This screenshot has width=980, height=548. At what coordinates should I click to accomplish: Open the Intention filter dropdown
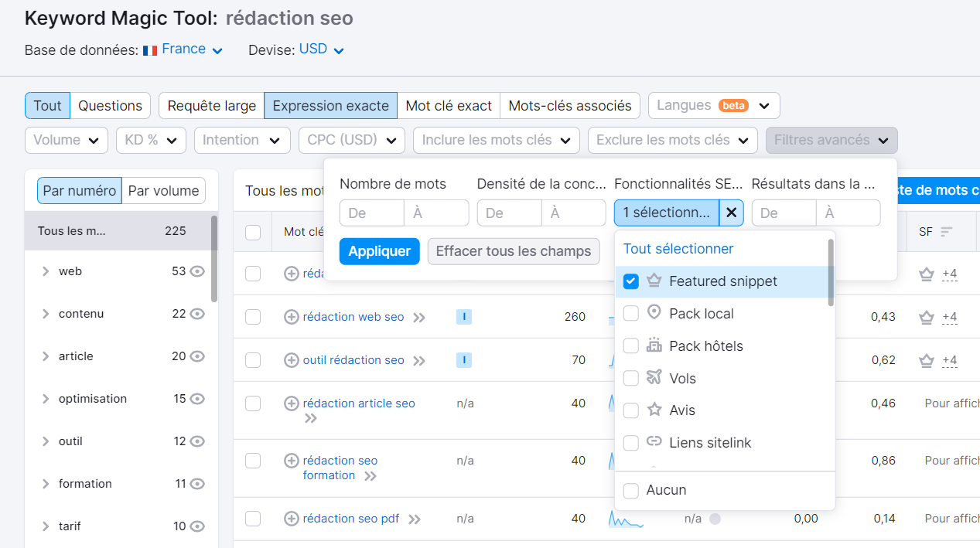point(242,140)
